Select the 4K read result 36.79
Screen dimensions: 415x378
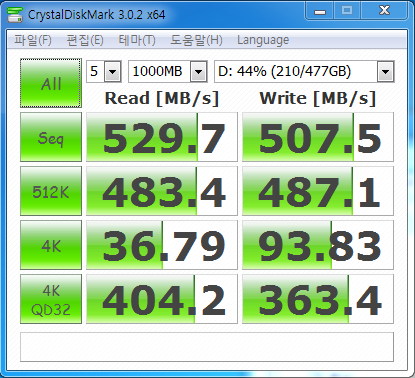pyautogui.click(x=162, y=245)
